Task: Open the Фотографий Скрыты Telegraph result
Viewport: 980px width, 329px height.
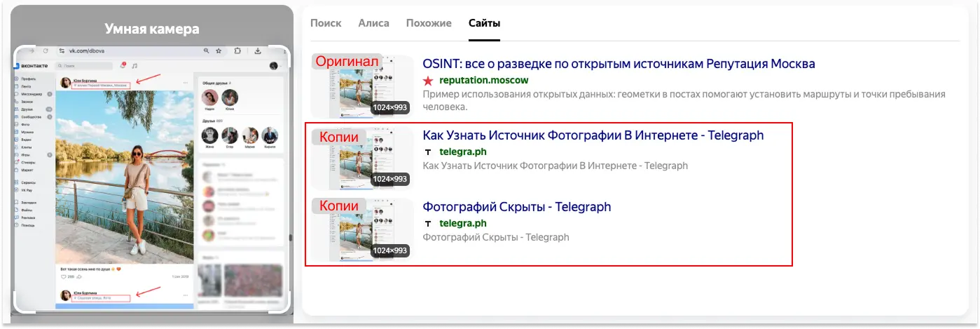Action: coord(516,207)
